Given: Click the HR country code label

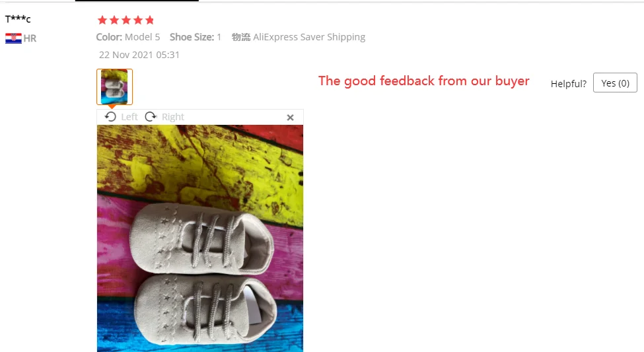Looking at the screenshot, I should 30,38.
